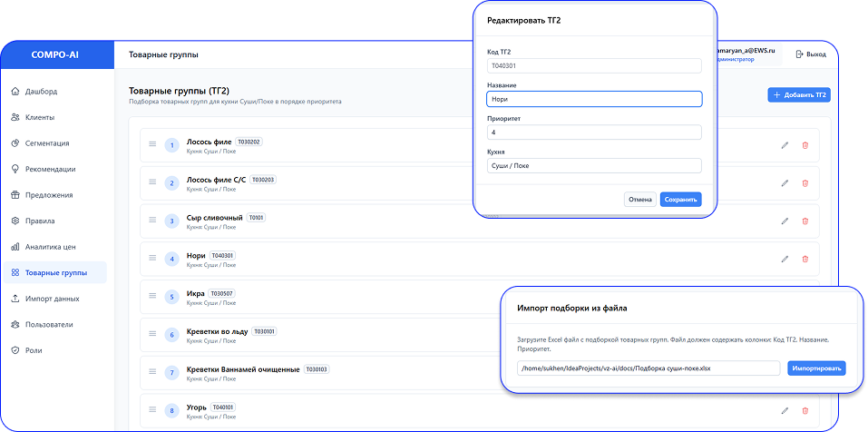Viewport: 868px width, 432px height.
Task: Open Дашборд in the sidebar
Action: (41, 92)
